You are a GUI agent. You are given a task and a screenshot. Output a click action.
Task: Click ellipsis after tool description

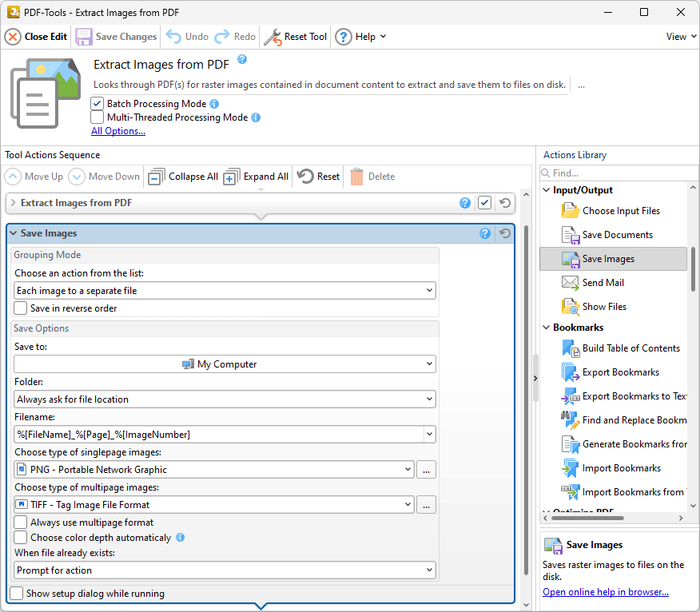point(581,85)
